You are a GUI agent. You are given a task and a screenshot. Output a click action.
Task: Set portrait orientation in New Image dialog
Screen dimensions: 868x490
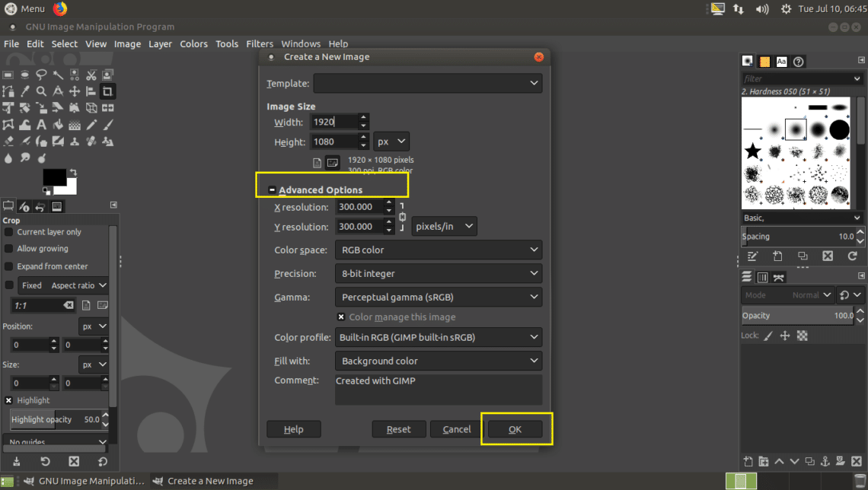pos(317,163)
